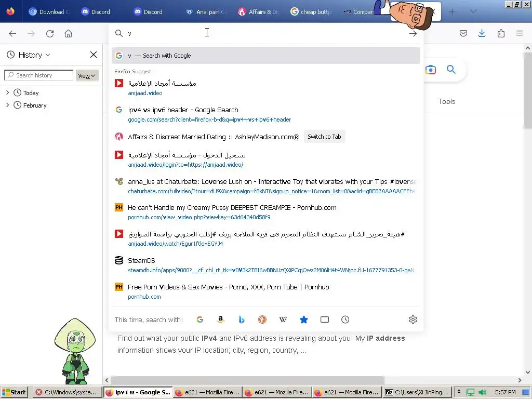Open the Home page icon
532x399 pixels.
point(68,34)
